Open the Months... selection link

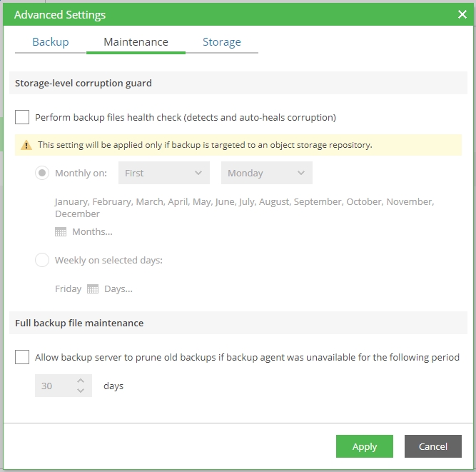92,231
